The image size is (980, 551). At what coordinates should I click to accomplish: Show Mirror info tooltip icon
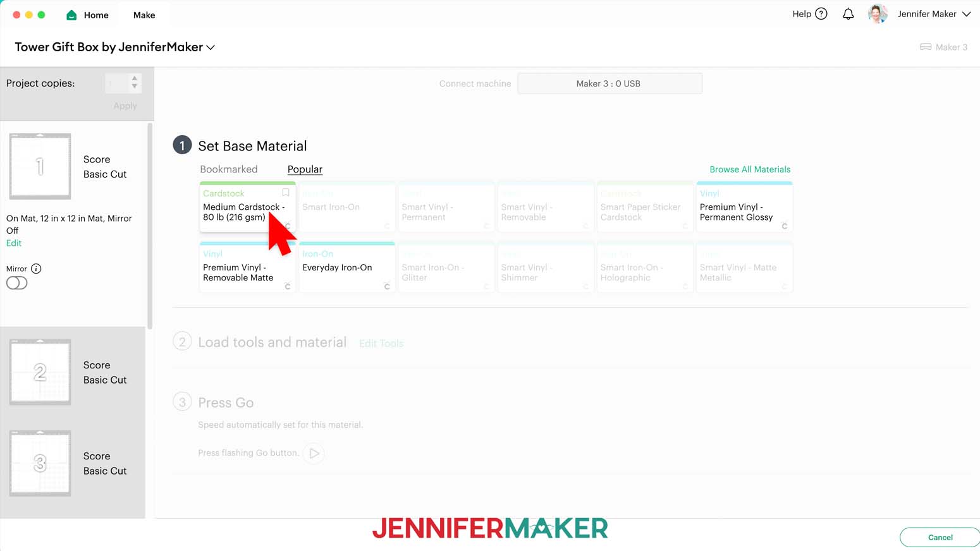pyautogui.click(x=37, y=269)
